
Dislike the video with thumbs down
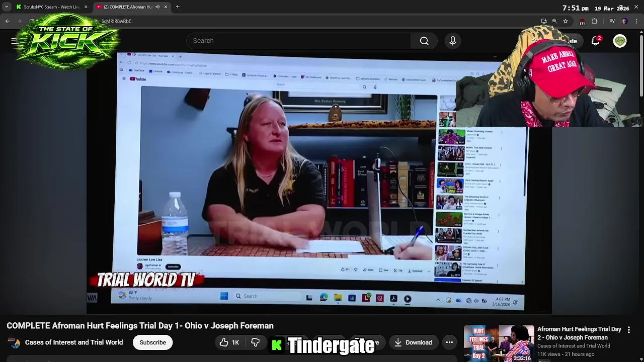click(256, 342)
